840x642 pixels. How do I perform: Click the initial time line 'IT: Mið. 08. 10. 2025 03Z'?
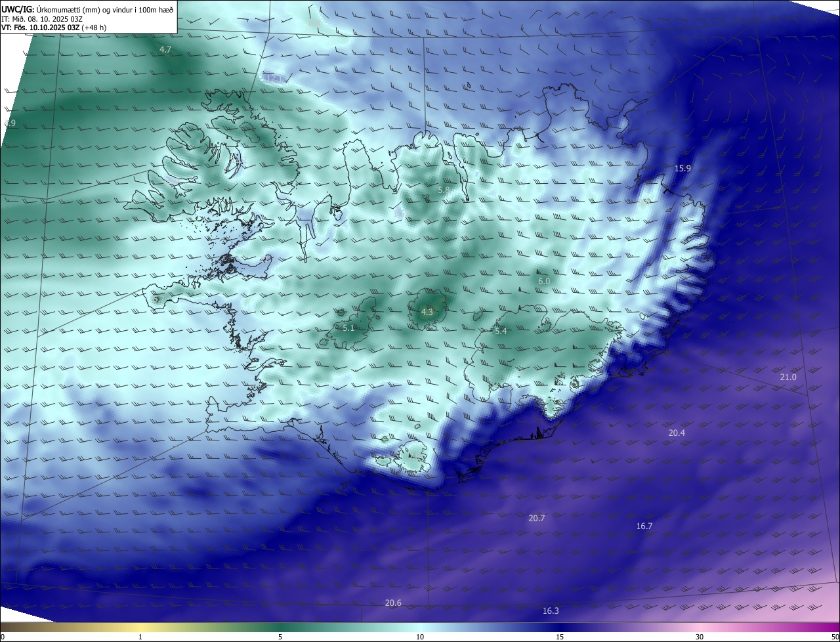tap(41, 18)
